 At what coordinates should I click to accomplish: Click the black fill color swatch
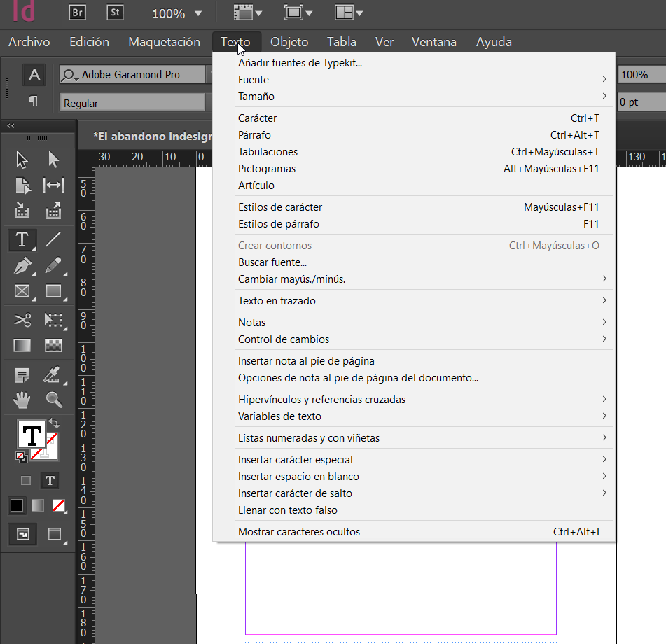16,505
